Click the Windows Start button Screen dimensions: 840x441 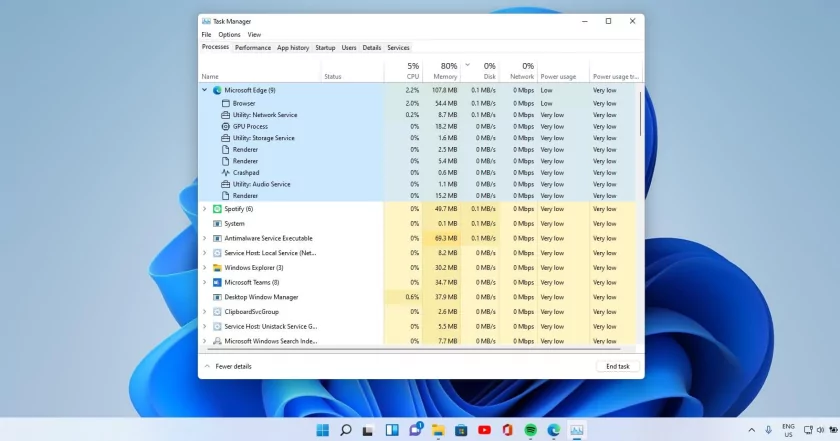tap(322, 430)
